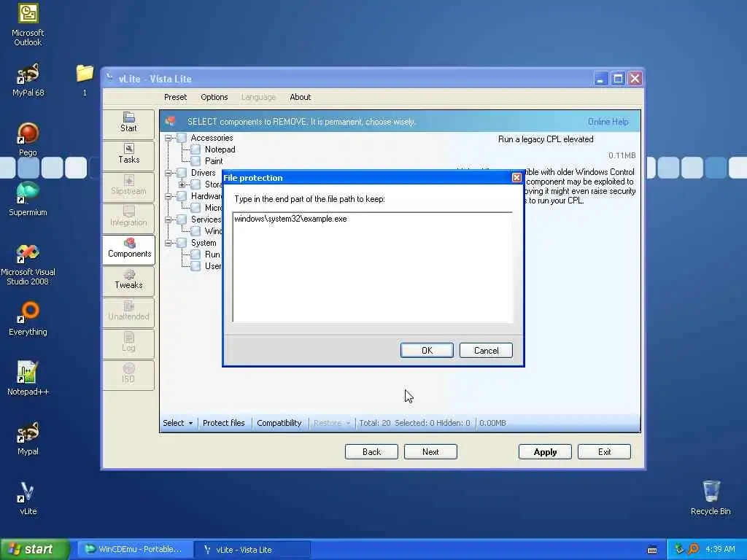Screen dimensions: 747x560
Task: Switch to WinCDEmu Portable taskbar item
Action: (134, 550)
